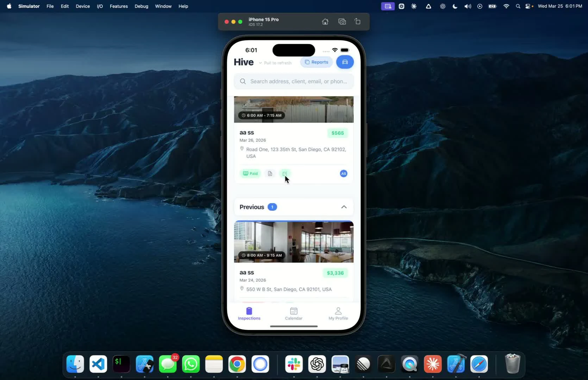Open the File menu

click(x=50, y=6)
